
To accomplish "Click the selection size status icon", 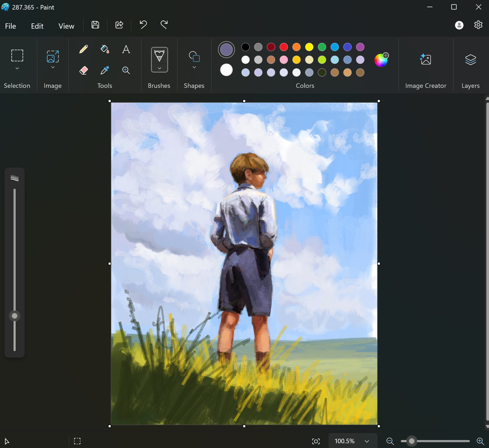I will tap(77, 441).
